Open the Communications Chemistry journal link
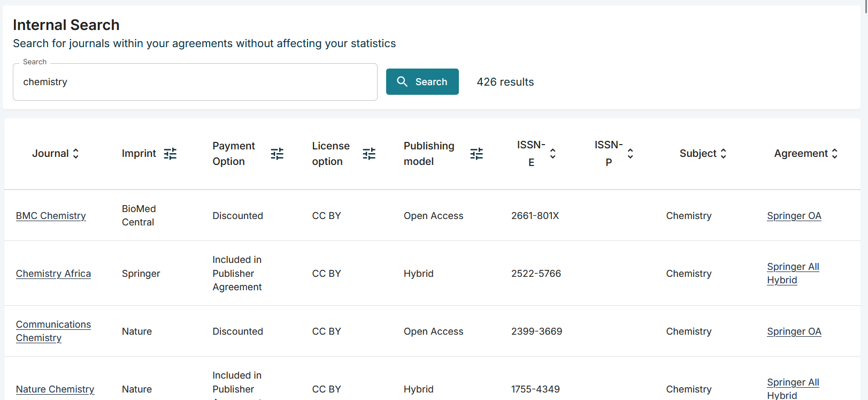868x400 pixels. [x=53, y=331]
